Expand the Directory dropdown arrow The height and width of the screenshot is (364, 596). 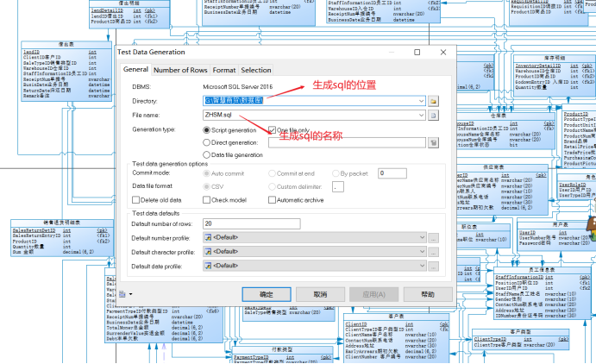[x=421, y=101]
